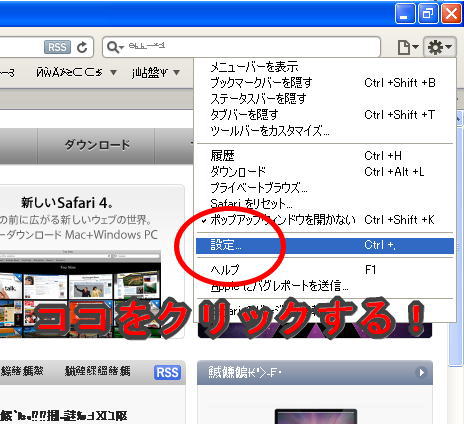Open the magnifier search options dropdown
464x424 pixels.
coord(116,47)
